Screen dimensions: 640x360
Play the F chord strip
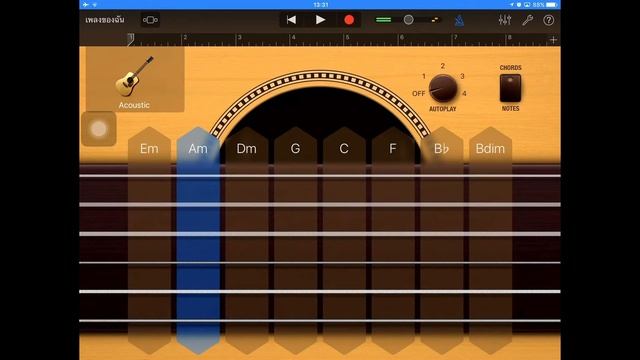[393, 240]
